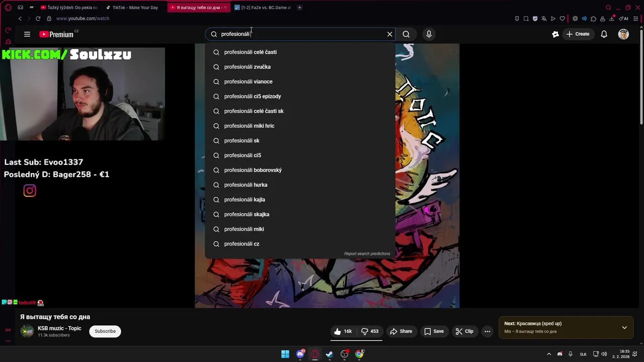The image size is (644, 362).
Task: Open KSB muzic - Topic channel link
Action: click(x=59, y=328)
